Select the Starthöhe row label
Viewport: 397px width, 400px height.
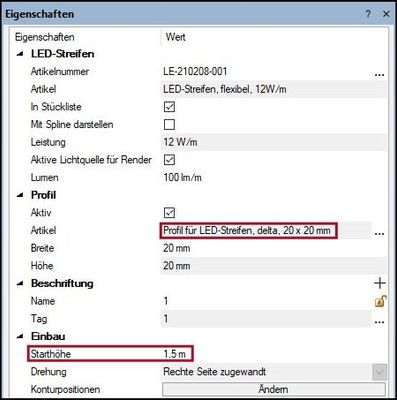point(51,354)
